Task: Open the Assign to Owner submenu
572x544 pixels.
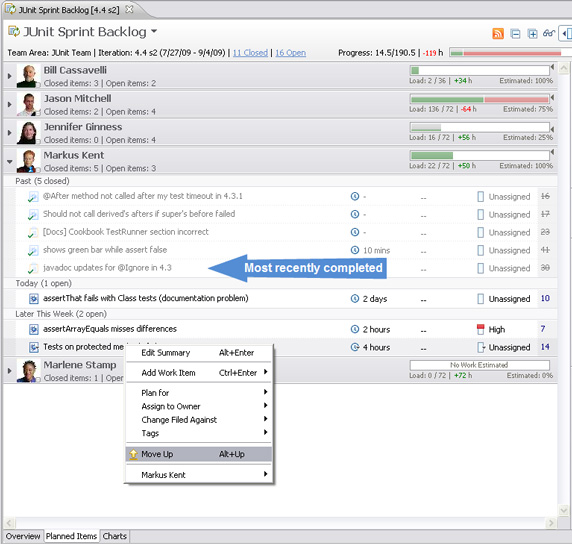Action: coord(199,406)
